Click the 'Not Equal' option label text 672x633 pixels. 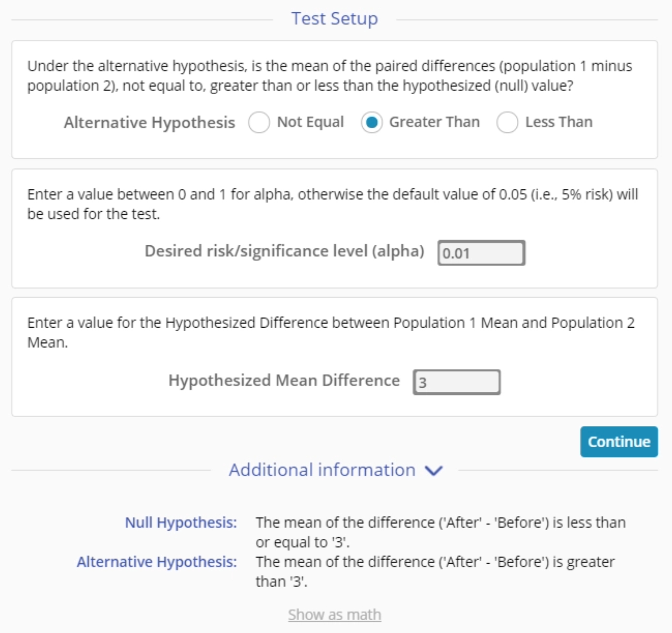point(310,122)
